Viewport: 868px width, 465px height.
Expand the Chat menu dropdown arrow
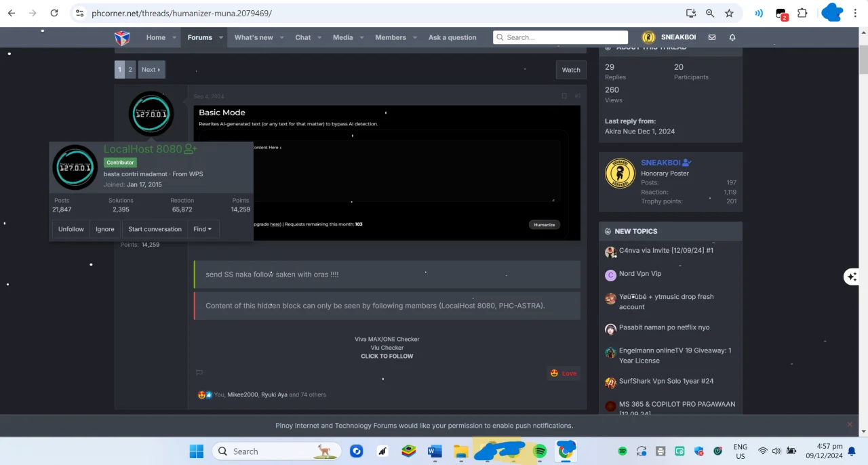319,37
